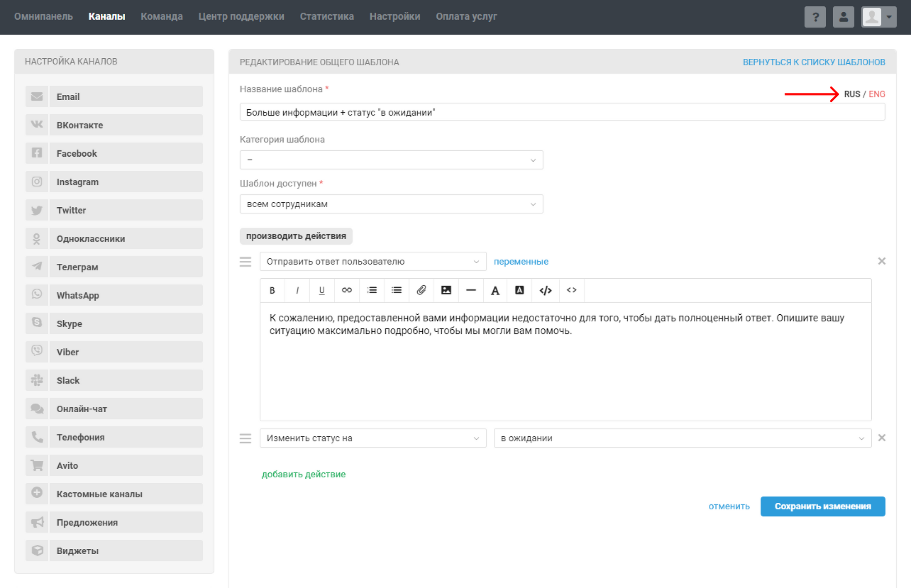This screenshot has width=911, height=588.
Task: Insert a horizontal line in the editor
Action: 471,290
